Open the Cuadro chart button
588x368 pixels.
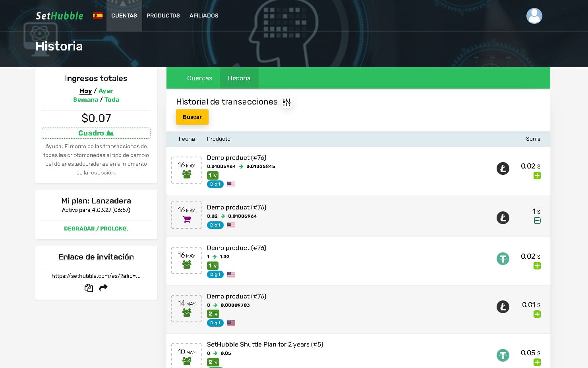tap(96, 133)
